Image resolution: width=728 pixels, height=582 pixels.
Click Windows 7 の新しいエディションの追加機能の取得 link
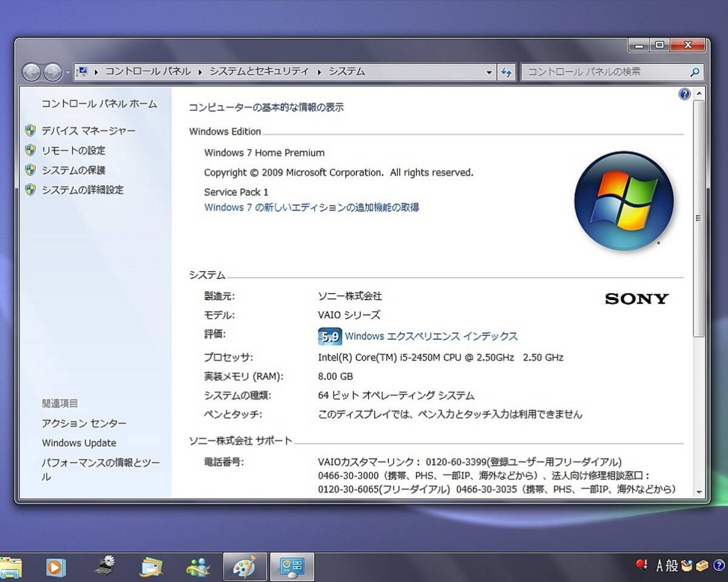(x=312, y=207)
